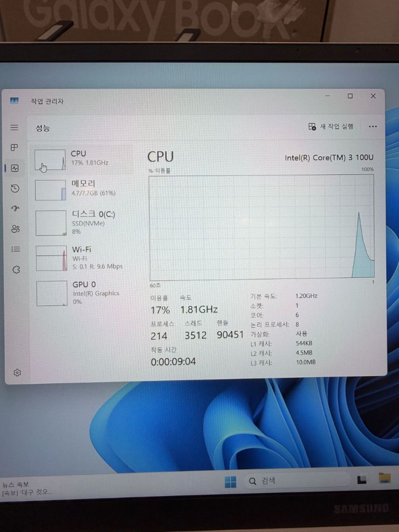This screenshot has width=399, height=532.
Task: Select the 디스크 0(C:) performance item
Action: pos(83,223)
